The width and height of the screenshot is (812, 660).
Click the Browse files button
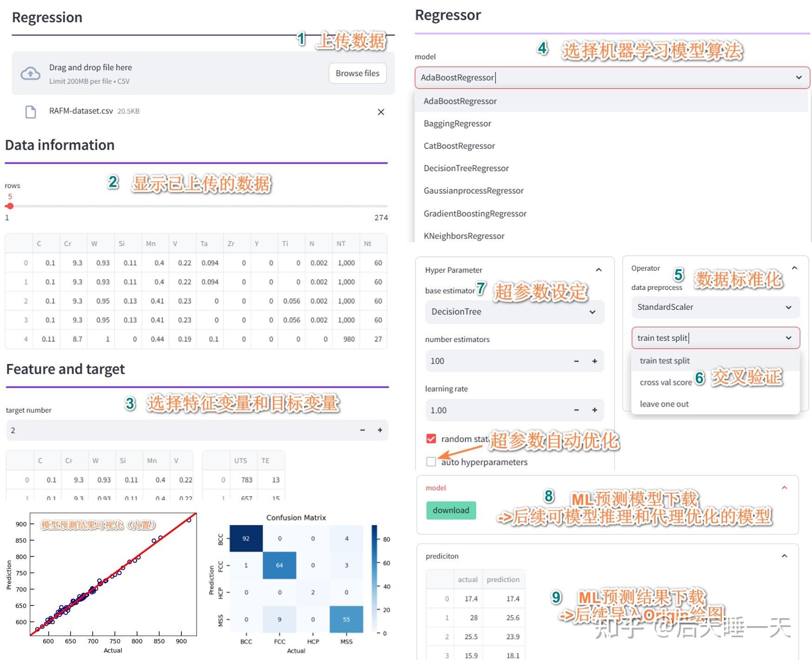[x=357, y=73]
